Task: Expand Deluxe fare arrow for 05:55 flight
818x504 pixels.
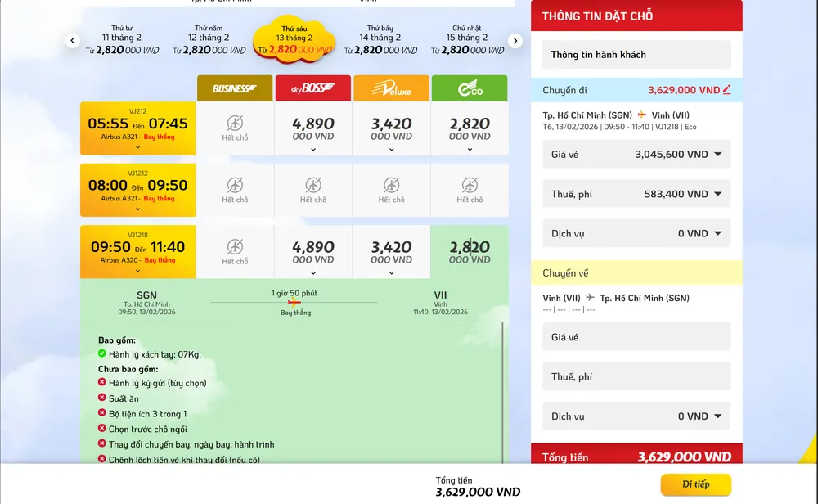Action: pos(391,150)
